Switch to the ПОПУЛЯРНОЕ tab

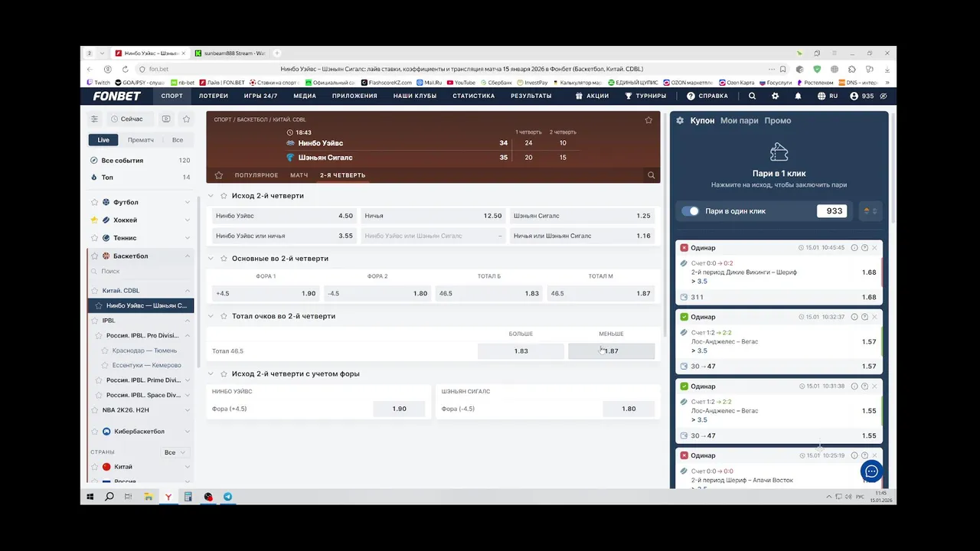(x=256, y=175)
